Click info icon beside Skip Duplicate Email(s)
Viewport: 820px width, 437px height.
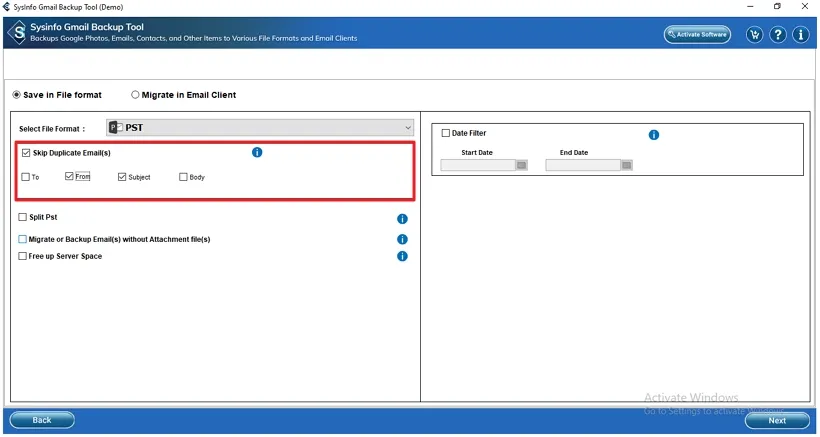(x=257, y=152)
